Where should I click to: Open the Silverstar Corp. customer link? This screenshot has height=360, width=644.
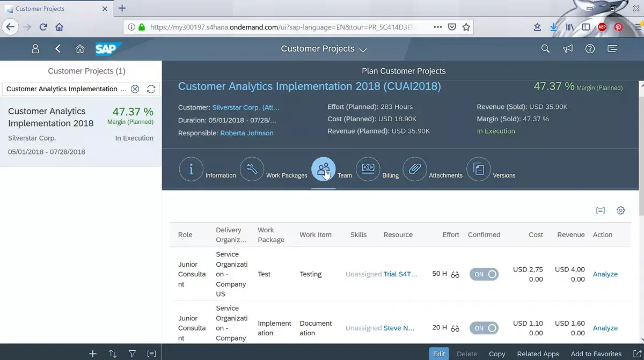click(x=246, y=107)
